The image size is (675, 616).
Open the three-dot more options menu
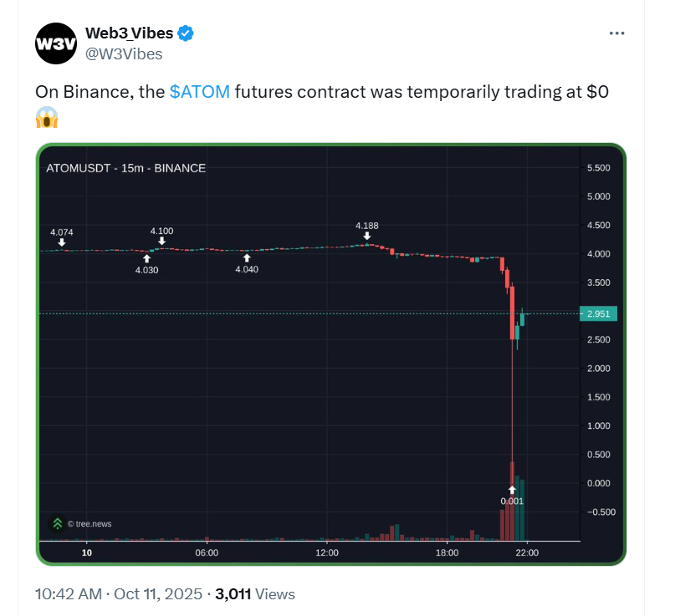[x=616, y=33]
